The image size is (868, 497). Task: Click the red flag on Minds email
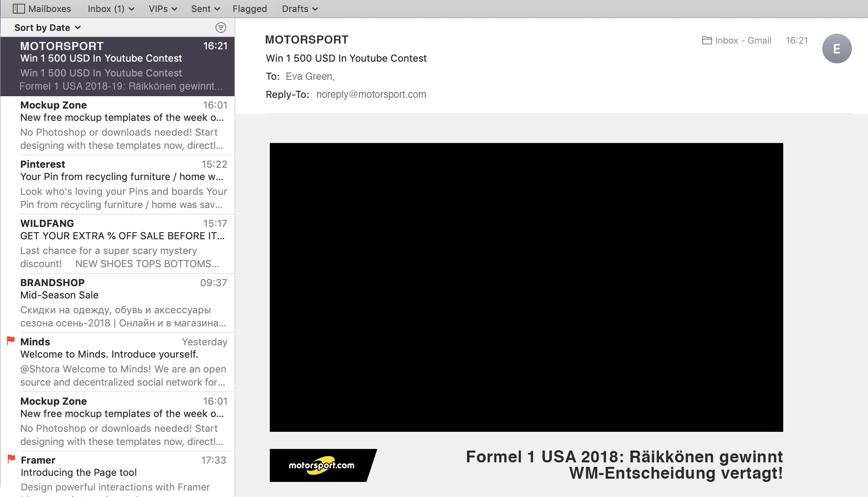click(x=11, y=341)
